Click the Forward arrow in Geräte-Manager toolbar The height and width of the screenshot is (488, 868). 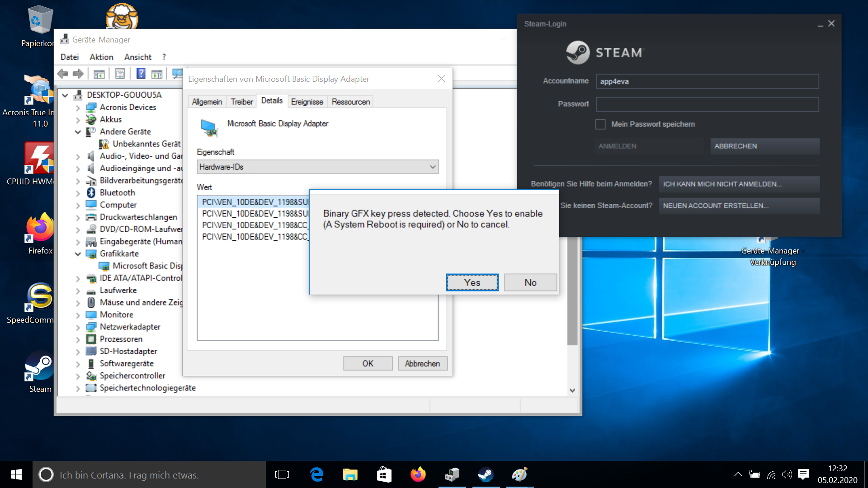coord(78,74)
